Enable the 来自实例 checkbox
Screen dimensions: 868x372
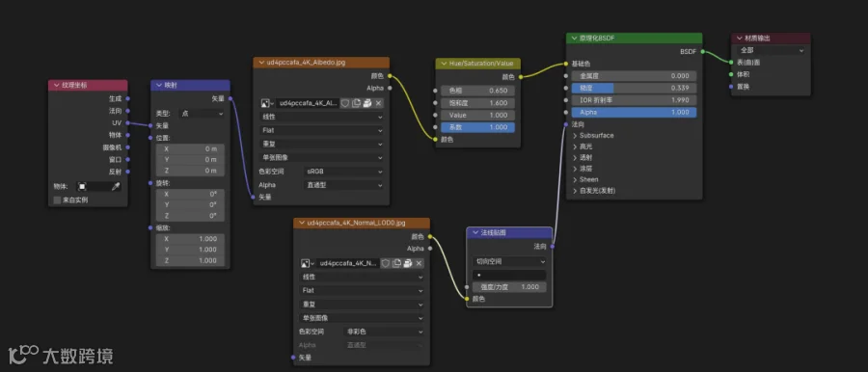coord(57,199)
